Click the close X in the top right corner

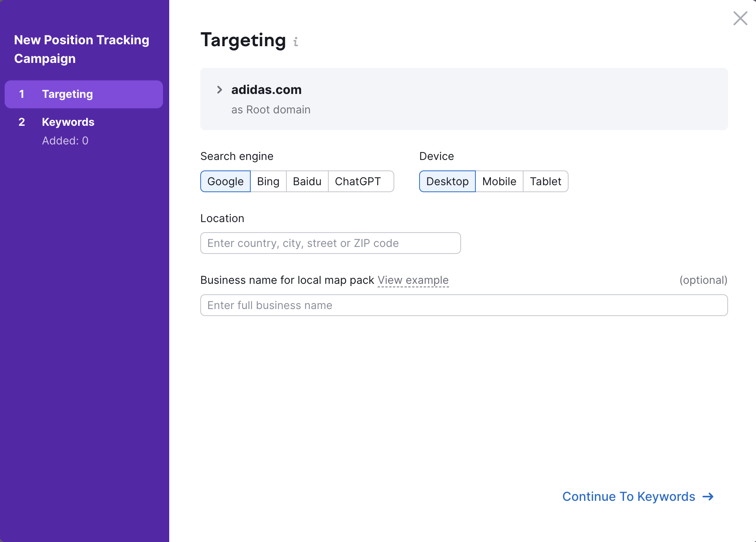point(740,18)
